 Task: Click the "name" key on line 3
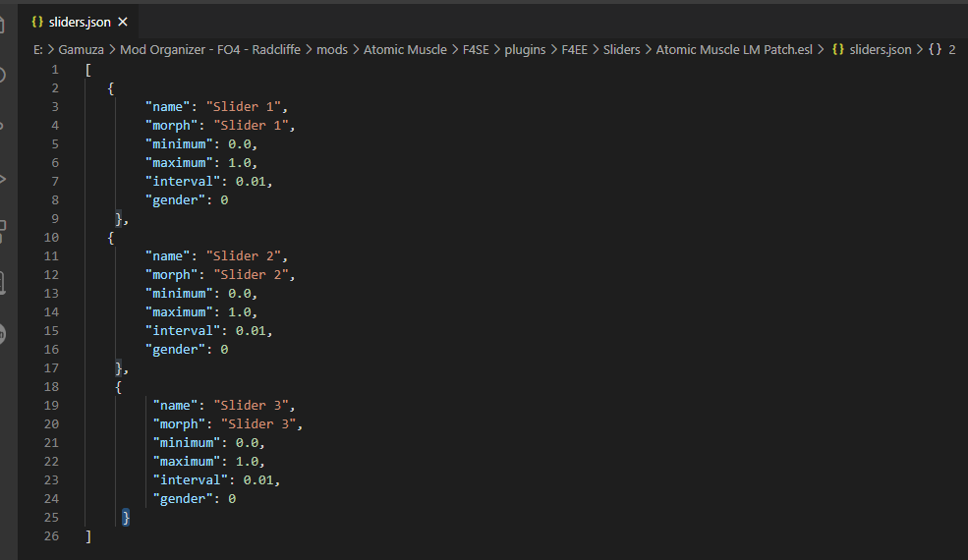pos(167,107)
